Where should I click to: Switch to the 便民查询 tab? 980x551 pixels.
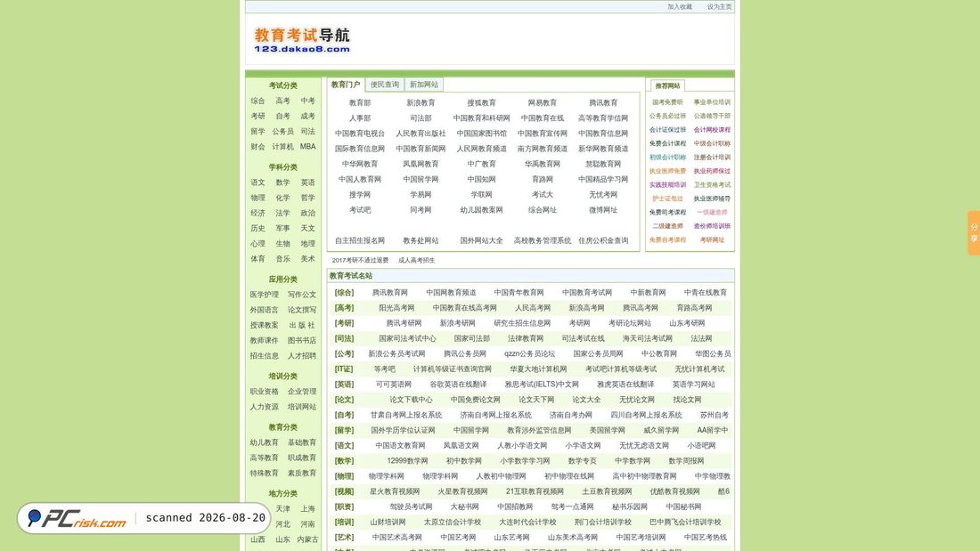384,85
